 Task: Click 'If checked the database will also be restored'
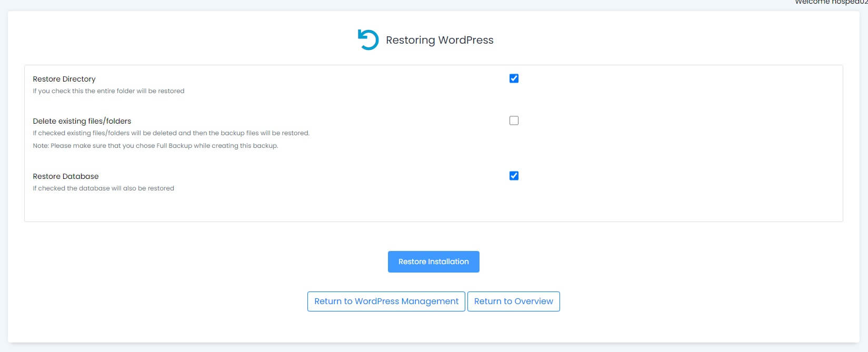[x=103, y=188]
